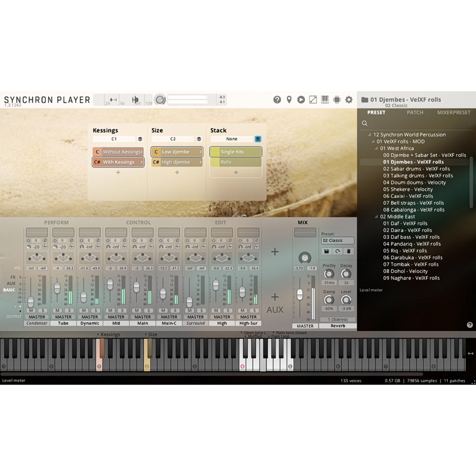Click the reverb Decay knob
The image size is (476, 476).
pos(346,274)
